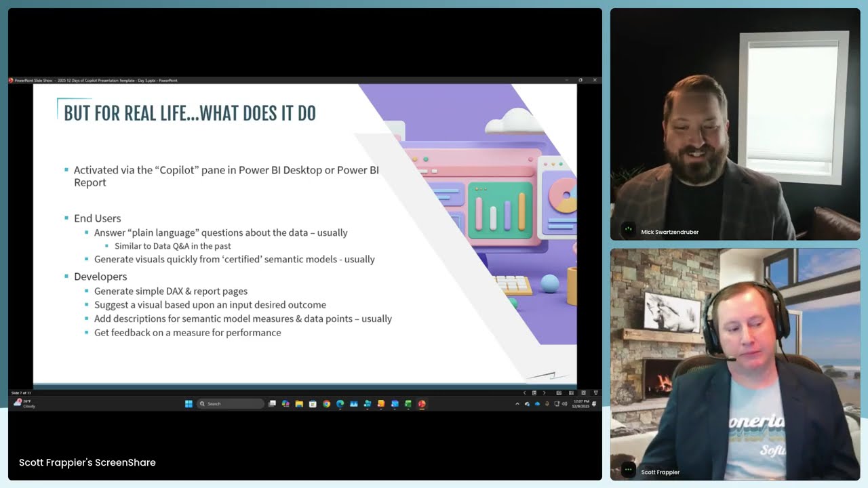Click 'Generate simple DAX & report pages'
Screen dimensions: 868x488
point(171,291)
